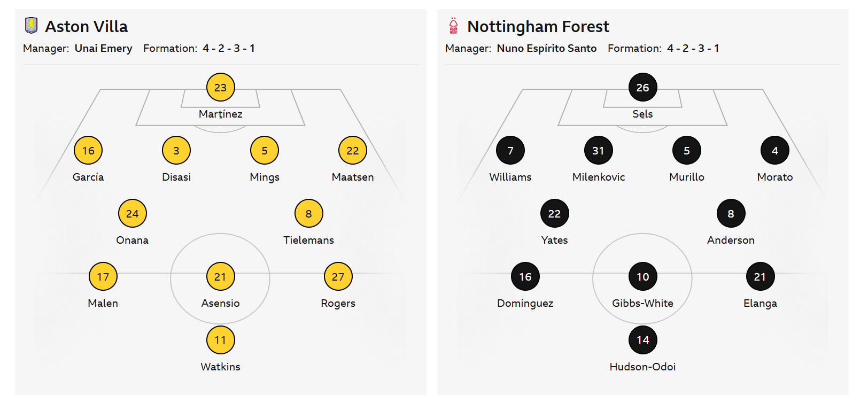Click the Aston Villa club crest icon

click(x=31, y=25)
